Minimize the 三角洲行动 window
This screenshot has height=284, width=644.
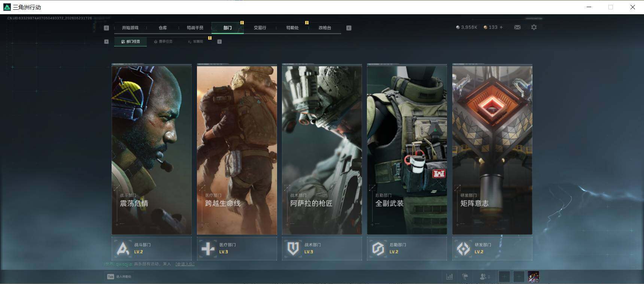click(x=589, y=7)
